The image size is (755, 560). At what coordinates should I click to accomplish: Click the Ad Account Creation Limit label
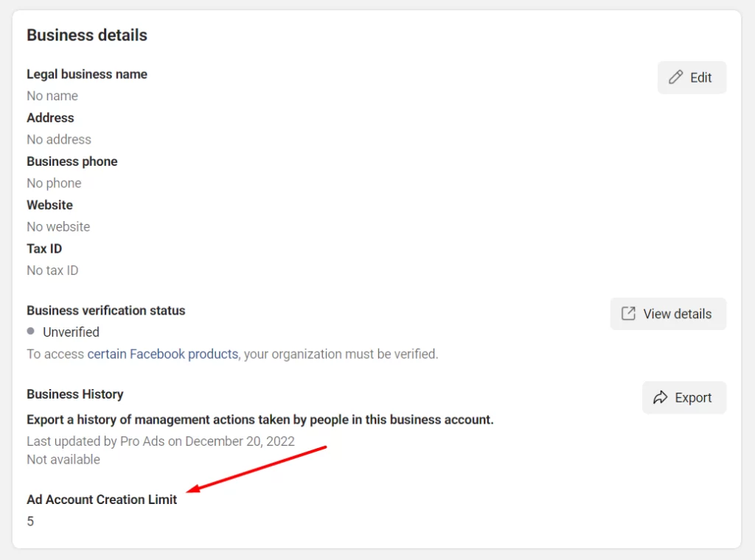tap(102, 499)
